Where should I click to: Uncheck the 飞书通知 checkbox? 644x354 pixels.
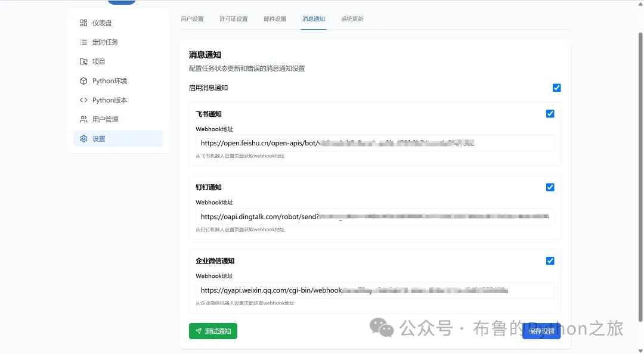coord(550,114)
